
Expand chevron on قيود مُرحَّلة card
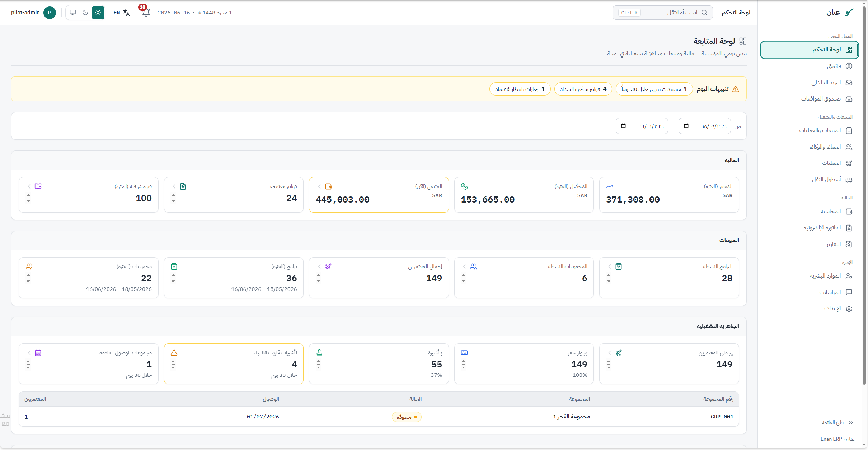click(x=29, y=186)
